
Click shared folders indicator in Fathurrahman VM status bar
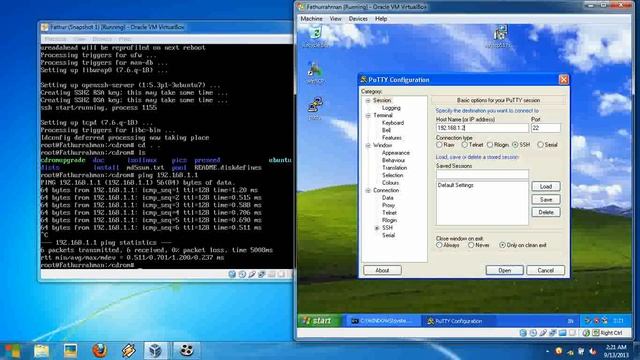(562, 333)
